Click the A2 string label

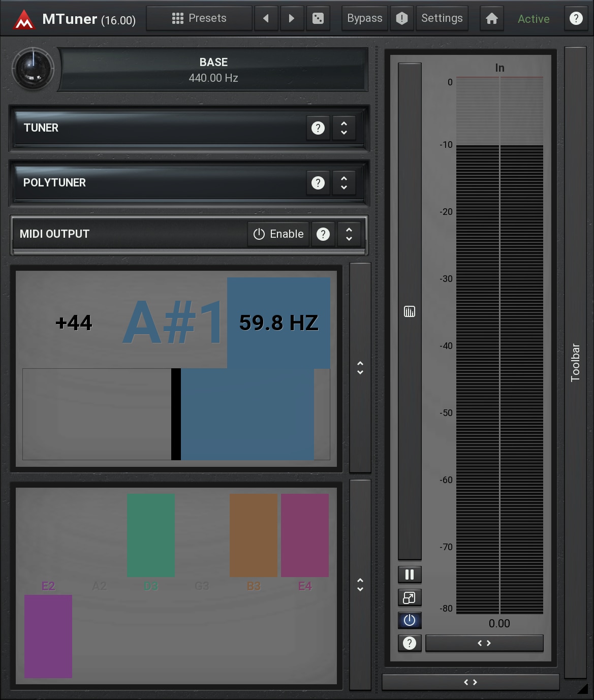pos(100,586)
